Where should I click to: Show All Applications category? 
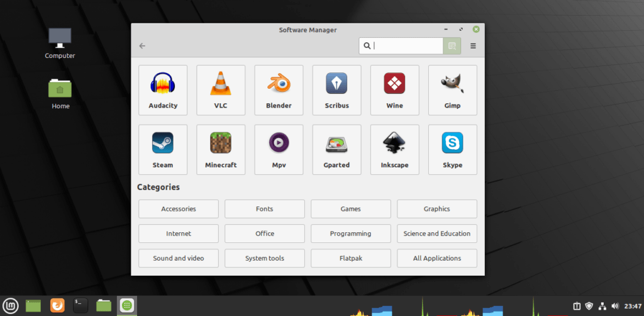click(437, 258)
